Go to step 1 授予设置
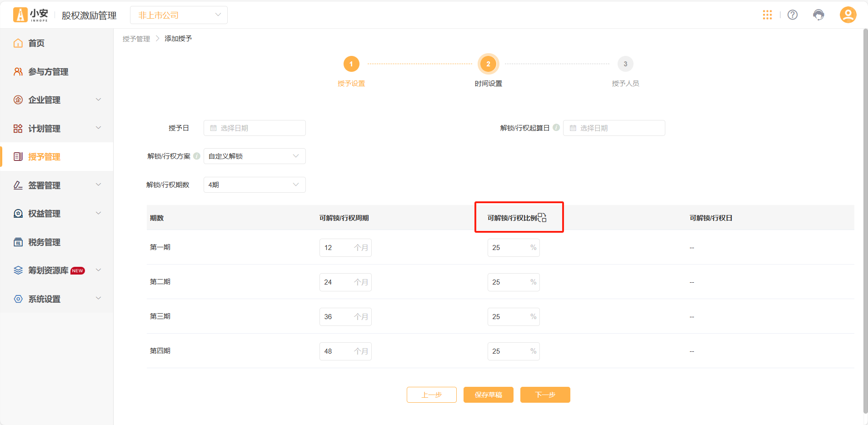Image resolution: width=868 pixels, height=425 pixels. click(x=351, y=64)
